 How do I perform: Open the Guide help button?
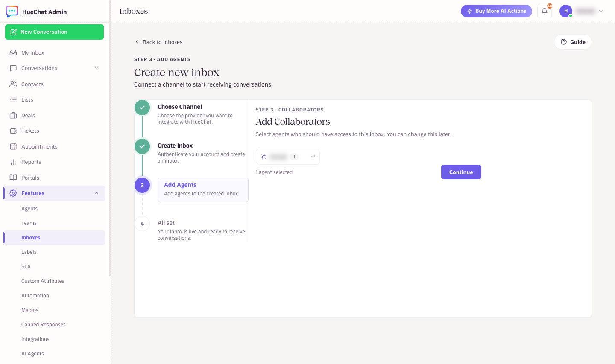coord(573,42)
